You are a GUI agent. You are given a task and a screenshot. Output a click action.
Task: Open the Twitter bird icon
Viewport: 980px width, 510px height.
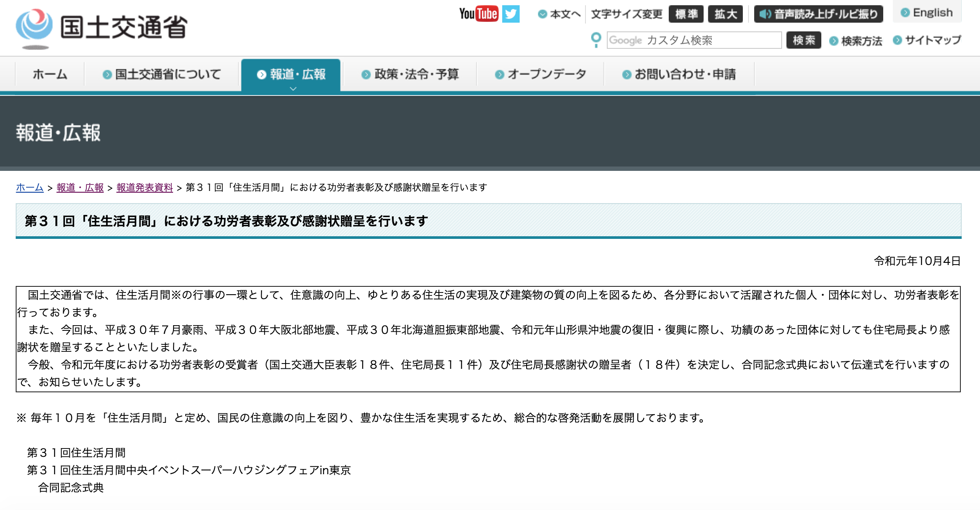(x=510, y=14)
